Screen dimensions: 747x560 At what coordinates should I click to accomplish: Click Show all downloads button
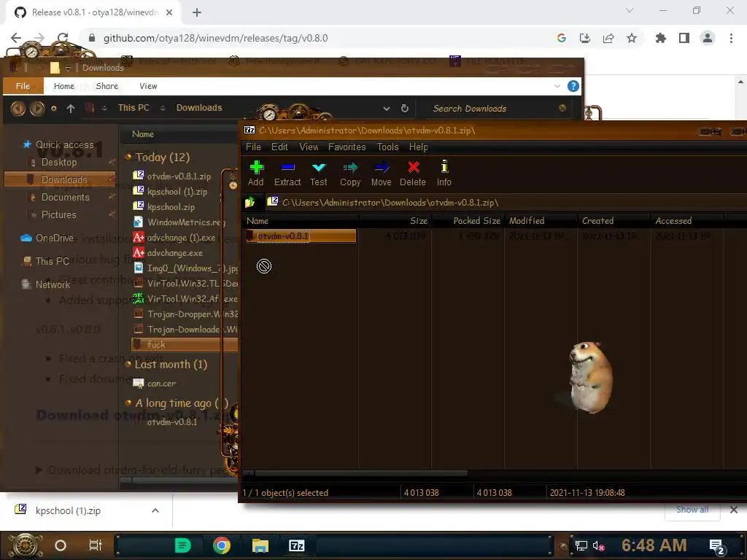(x=692, y=510)
